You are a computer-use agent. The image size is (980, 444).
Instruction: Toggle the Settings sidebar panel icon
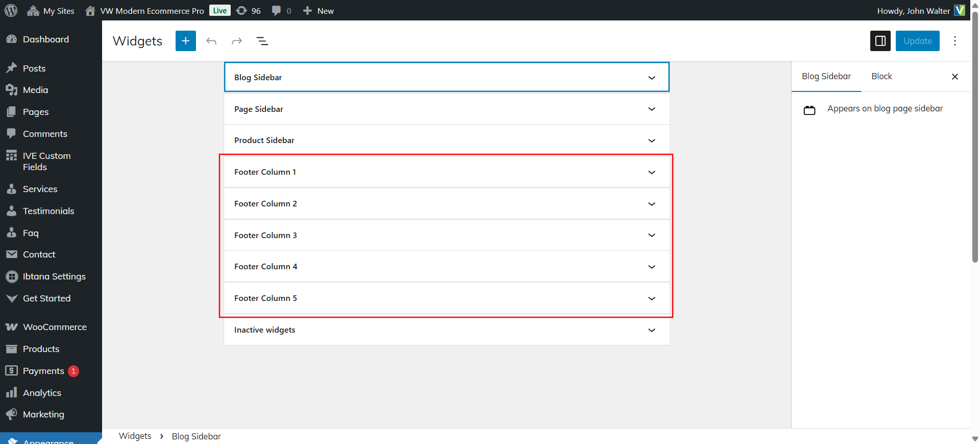880,41
